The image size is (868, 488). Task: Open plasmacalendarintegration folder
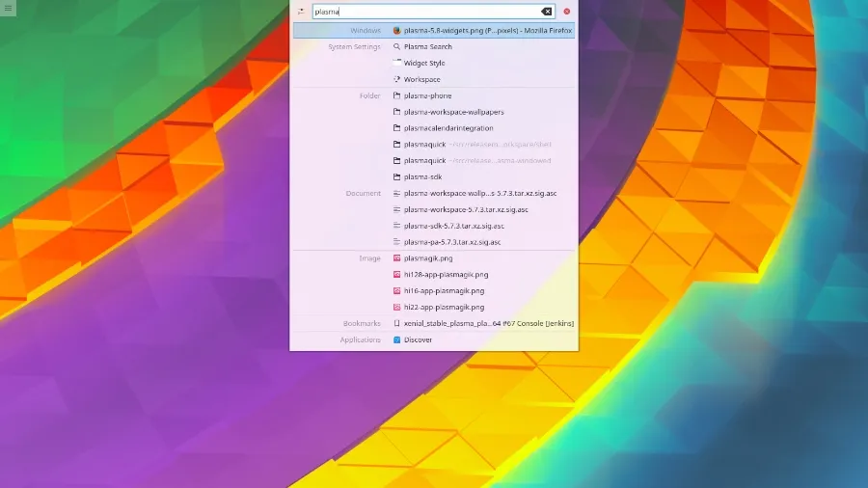pos(448,128)
